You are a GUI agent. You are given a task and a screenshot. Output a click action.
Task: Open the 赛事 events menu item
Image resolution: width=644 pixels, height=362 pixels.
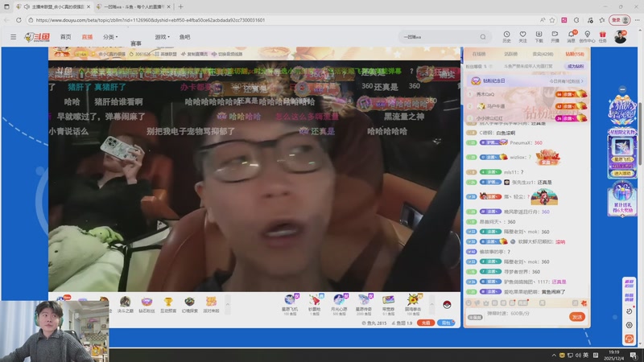pyautogui.click(x=136, y=43)
